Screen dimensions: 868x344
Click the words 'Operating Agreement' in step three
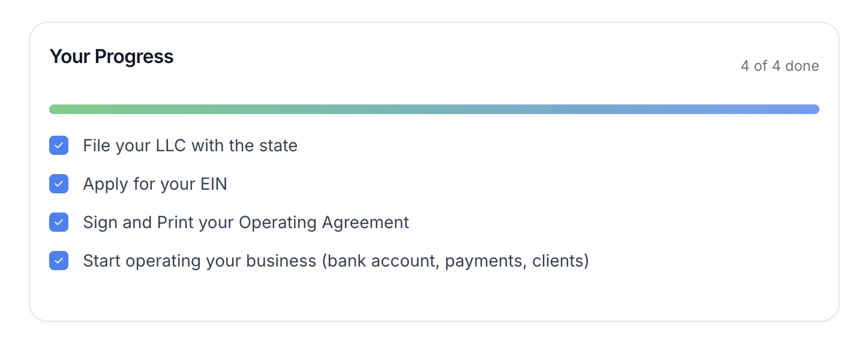click(324, 222)
